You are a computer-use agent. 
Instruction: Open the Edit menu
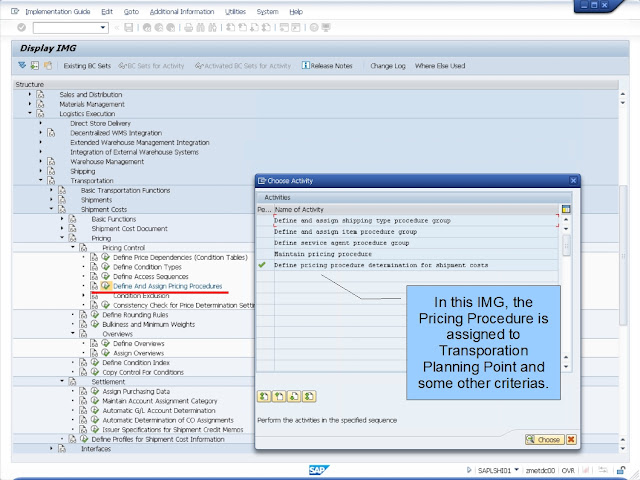[x=107, y=12]
